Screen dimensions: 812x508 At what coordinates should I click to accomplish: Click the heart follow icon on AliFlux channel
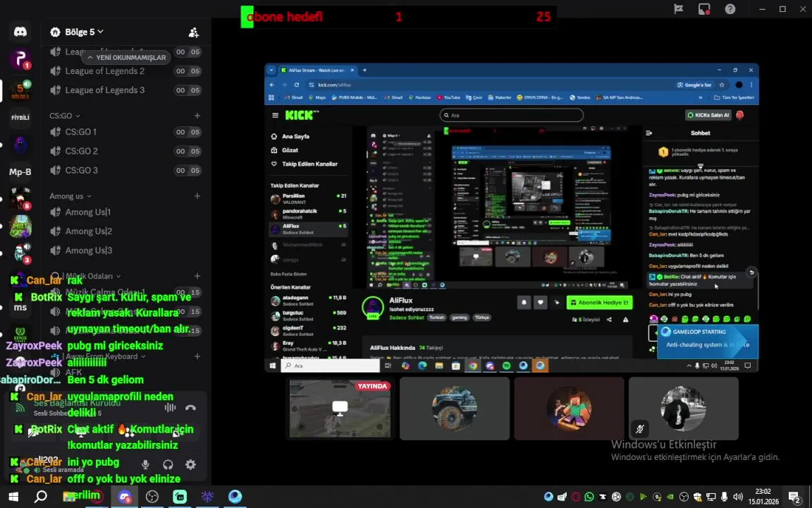point(540,302)
